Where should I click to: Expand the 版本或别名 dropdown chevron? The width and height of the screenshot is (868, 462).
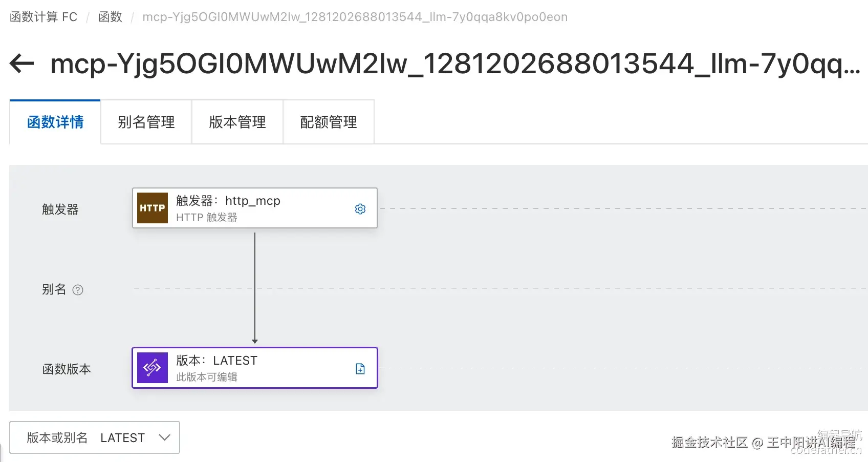pyautogui.click(x=164, y=437)
